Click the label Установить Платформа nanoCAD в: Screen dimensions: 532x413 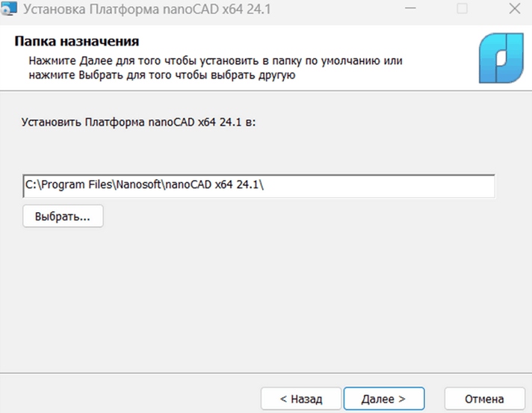click(x=139, y=121)
